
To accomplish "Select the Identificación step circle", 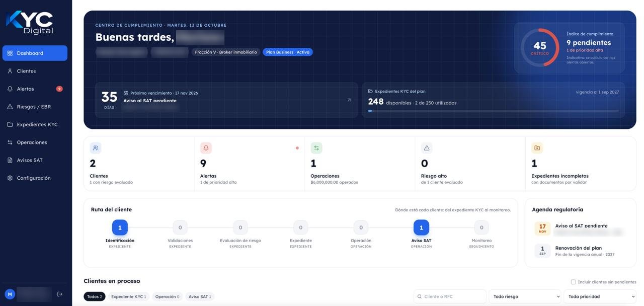I will tap(120, 227).
